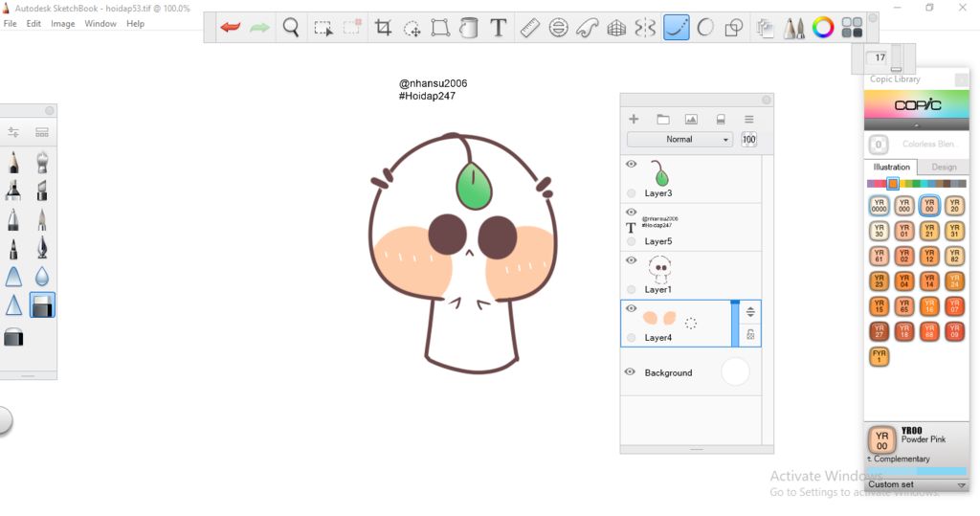Image resolution: width=980 pixels, height=516 pixels.
Task: Toggle the UI visibility grid icon
Action: click(x=852, y=28)
